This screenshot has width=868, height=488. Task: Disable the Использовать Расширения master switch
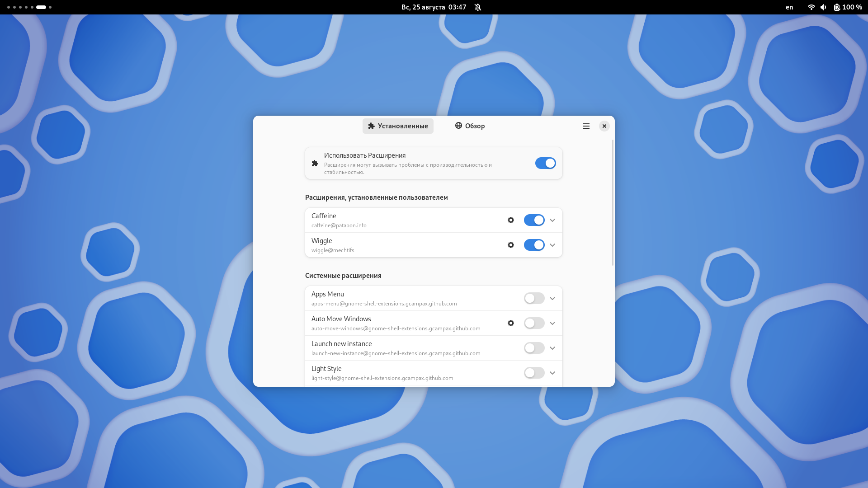click(546, 163)
